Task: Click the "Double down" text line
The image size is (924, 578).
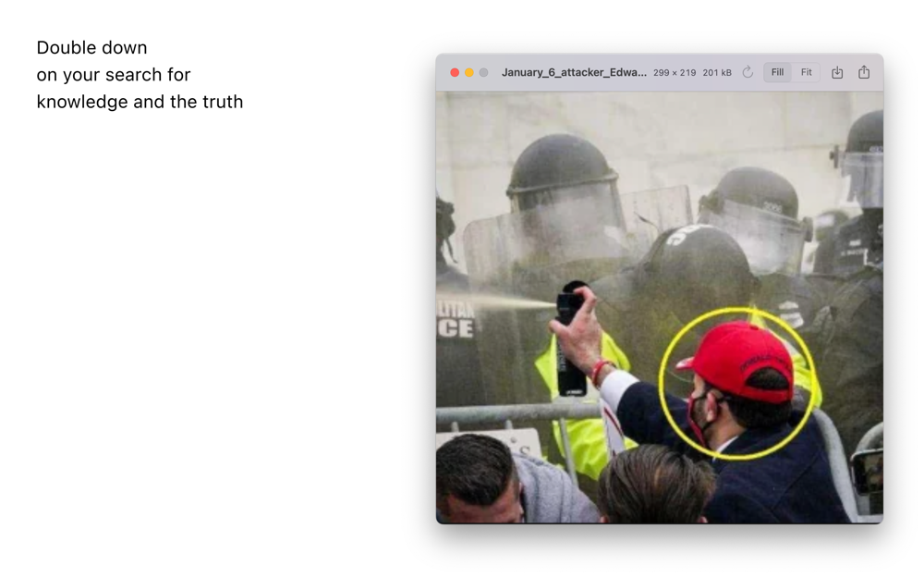Action: tap(91, 48)
